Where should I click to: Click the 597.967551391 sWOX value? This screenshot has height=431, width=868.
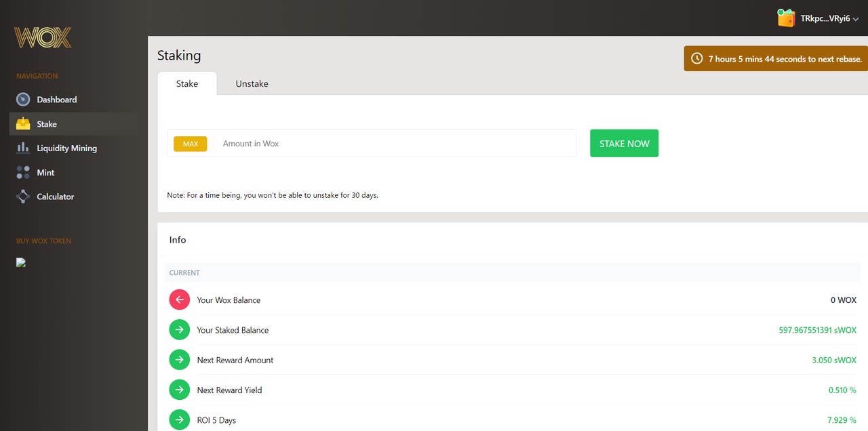click(818, 330)
